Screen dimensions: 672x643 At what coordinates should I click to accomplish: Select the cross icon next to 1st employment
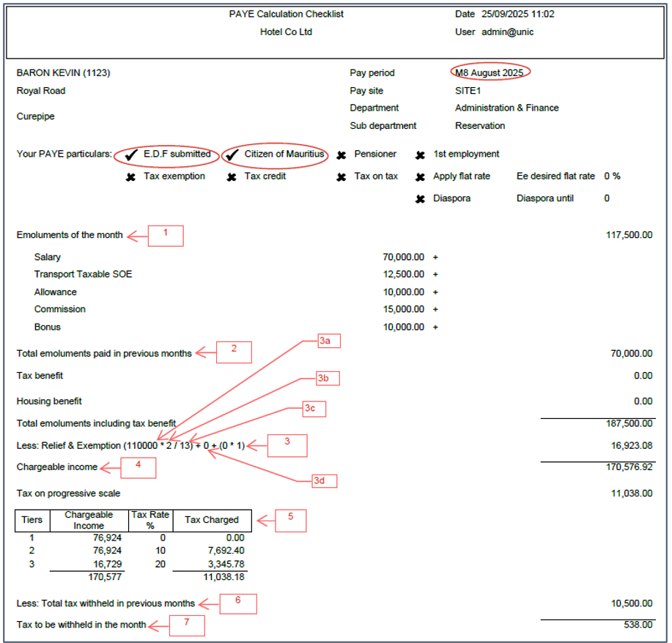point(420,155)
